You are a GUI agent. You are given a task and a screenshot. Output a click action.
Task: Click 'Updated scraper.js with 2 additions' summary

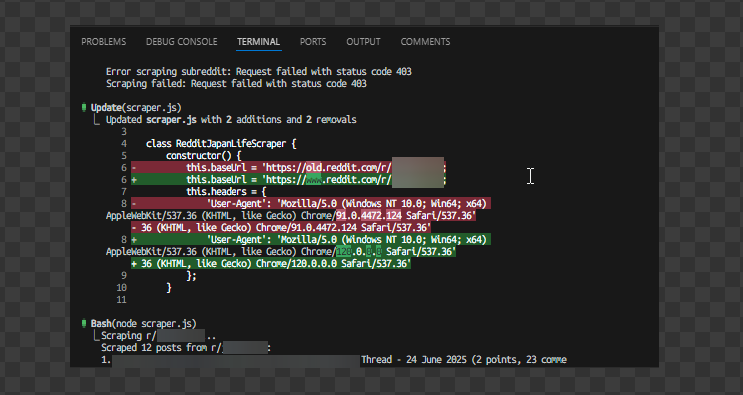[231, 120]
